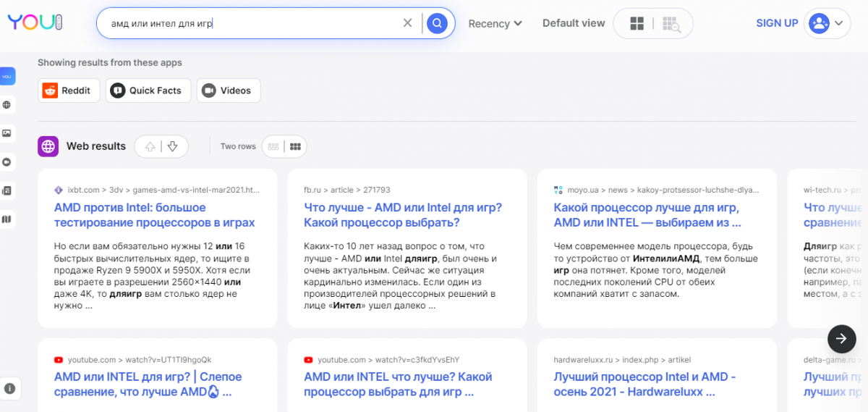The width and height of the screenshot is (868, 412).
Task: Open 'Какой процессор лучше для игр' moyo.ua result
Action: point(647,215)
